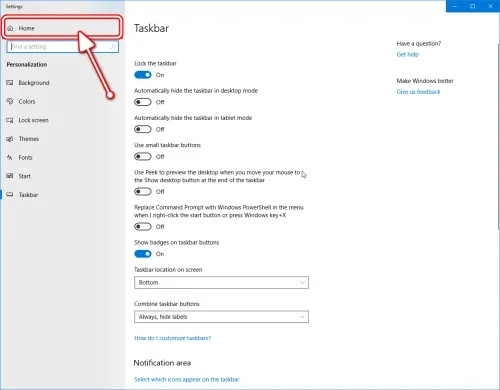This screenshot has width=500, height=390.
Task: Open Taskbar location on screen dropdown
Action: [x=221, y=282]
